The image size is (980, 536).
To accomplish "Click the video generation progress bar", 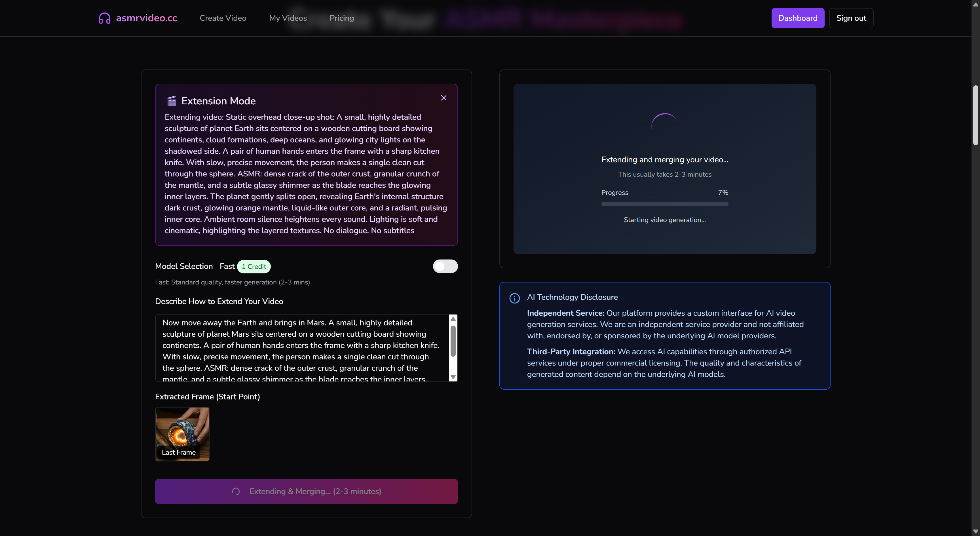I will tap(665, 204).
